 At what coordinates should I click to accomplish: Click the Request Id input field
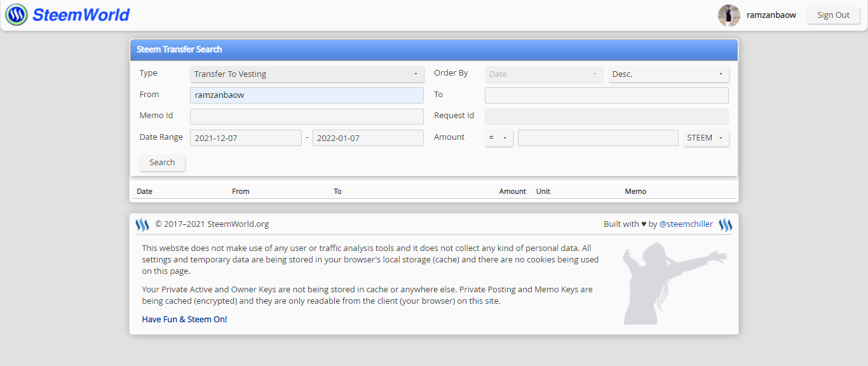point(607,116)
